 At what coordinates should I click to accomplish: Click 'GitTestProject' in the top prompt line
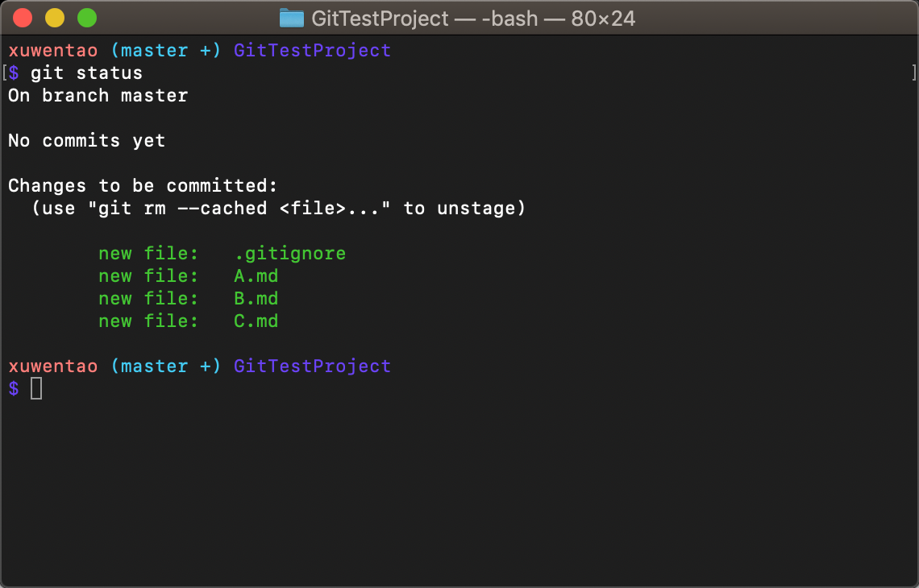coord(313,51)
